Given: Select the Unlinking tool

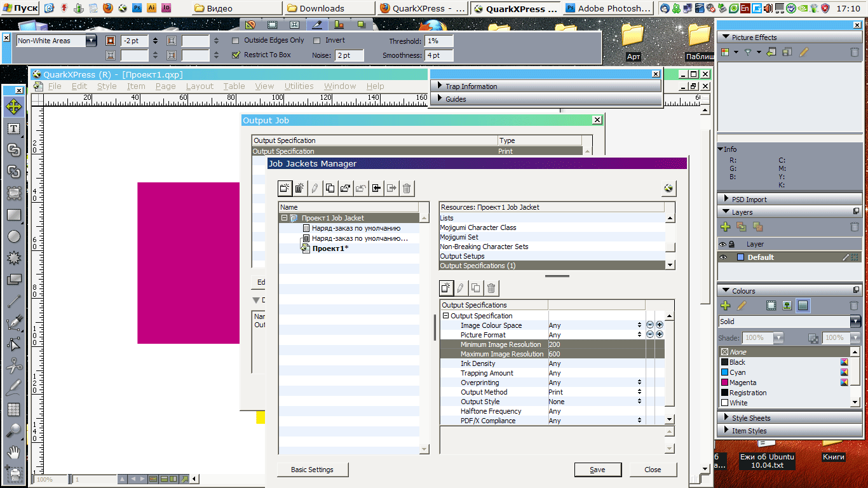Looking at the screenshot, I should pos(13,172).
